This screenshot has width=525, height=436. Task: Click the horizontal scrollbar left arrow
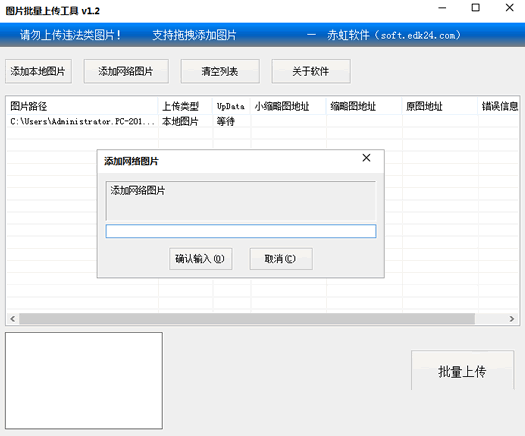click(x=13, y=319)
